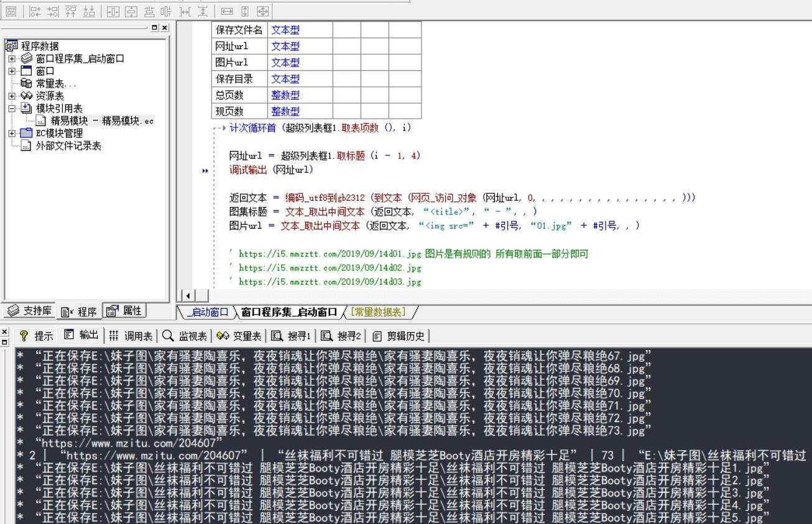Select the align-left controls toolbar icon
Screen dimensions: 812x524
[x=34, y=11]
